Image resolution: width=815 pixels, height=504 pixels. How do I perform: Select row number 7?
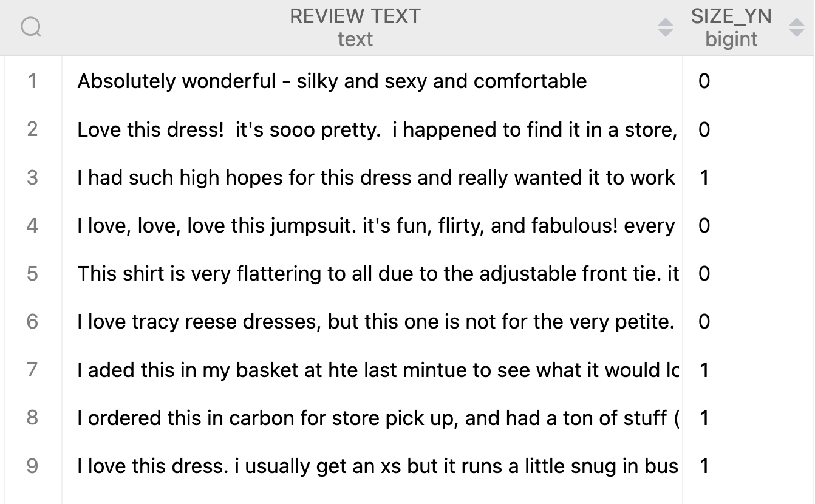pos(32,369)
